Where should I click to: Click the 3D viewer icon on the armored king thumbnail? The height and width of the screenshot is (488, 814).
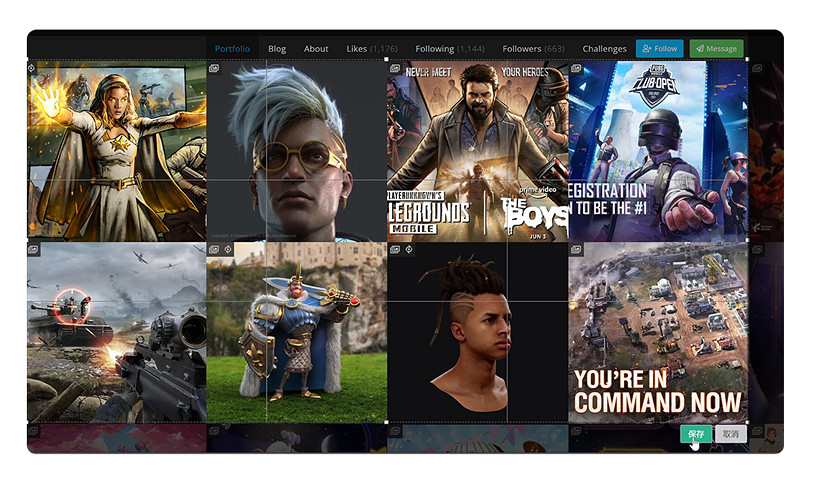coord(228,249)
